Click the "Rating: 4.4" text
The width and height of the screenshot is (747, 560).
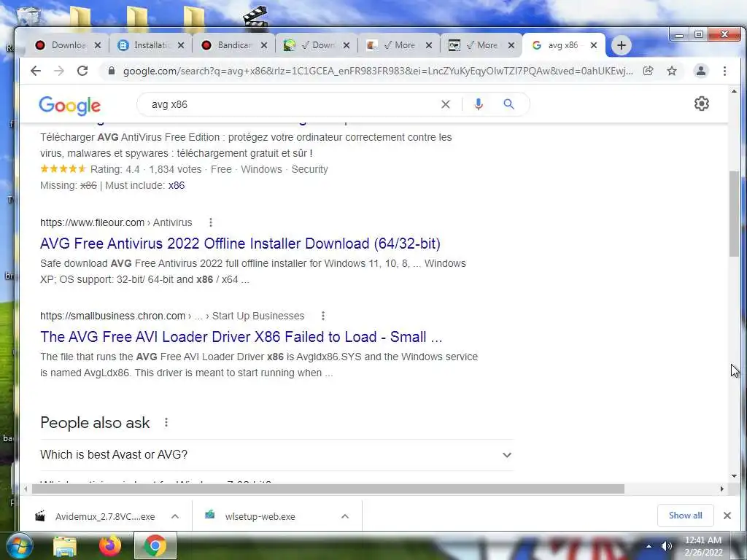click(x=115, y=169)
